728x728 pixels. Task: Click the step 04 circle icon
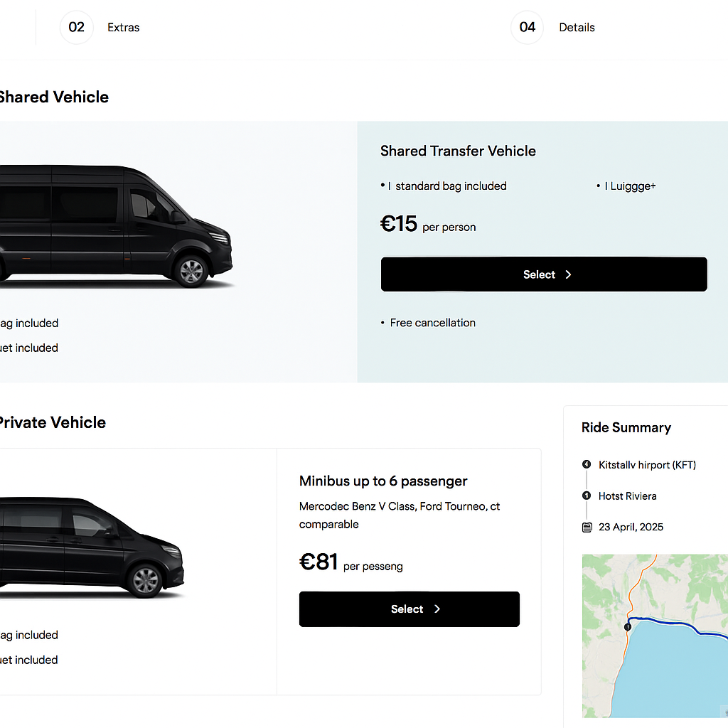[x=527, y=28]
